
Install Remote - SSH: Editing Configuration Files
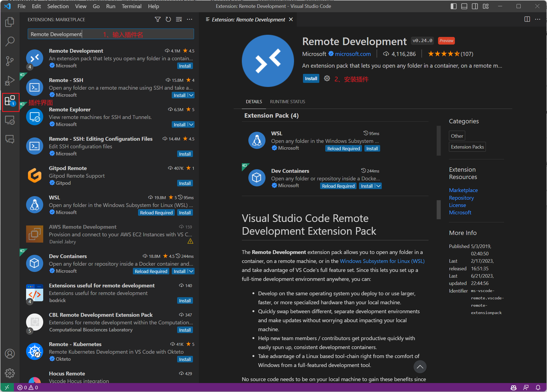tap(185, 154)
